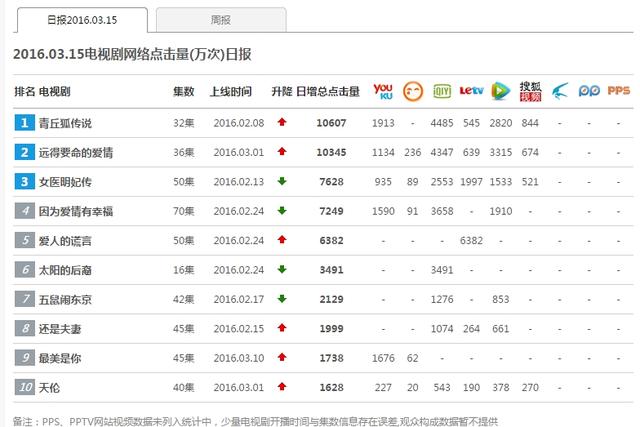Open the drama 远得要命的爱情 link
Viewport: 640px width, 427px height.
pos(79,152)
